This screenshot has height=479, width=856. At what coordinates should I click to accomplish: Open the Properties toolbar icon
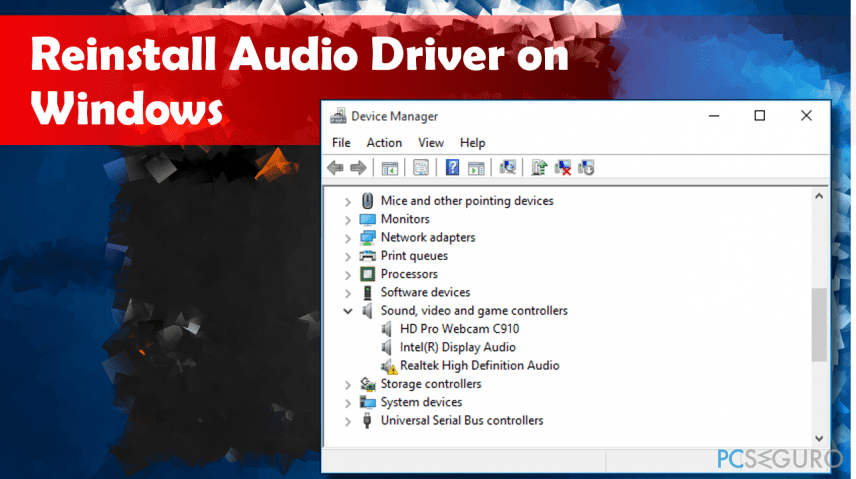pyautogui.click(x=420, y=168)
